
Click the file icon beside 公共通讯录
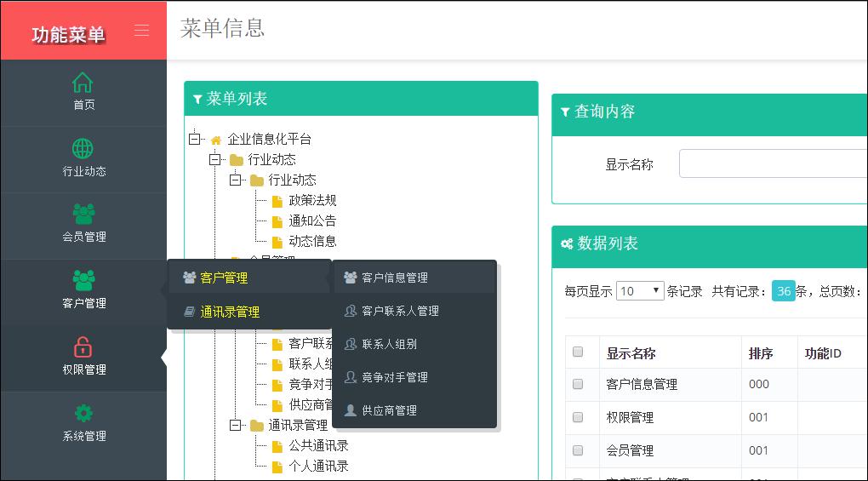click(277, 446)
